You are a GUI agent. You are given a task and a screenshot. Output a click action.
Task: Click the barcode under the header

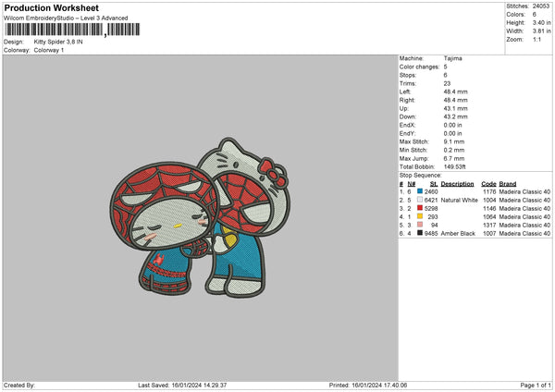pos(72,30)
